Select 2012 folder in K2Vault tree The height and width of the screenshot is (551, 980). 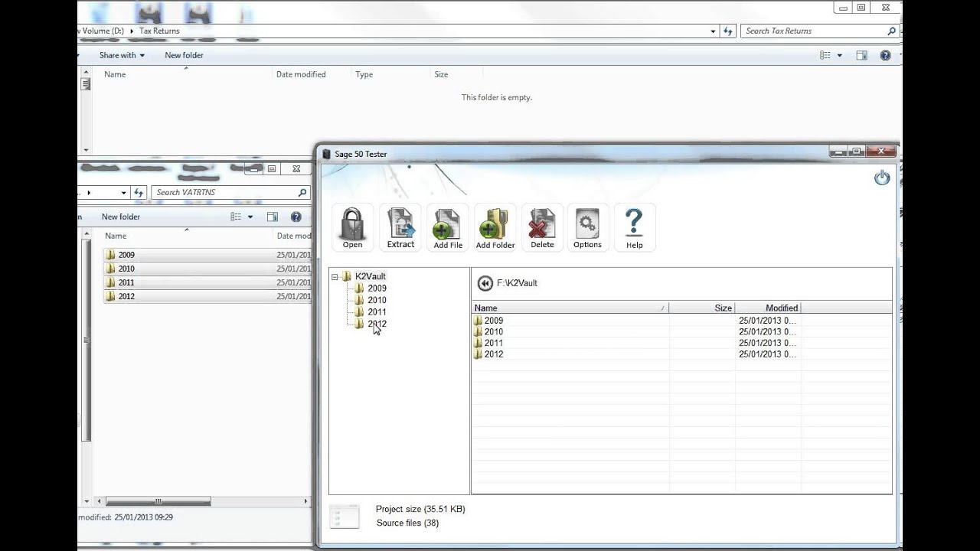click(377, 324)
